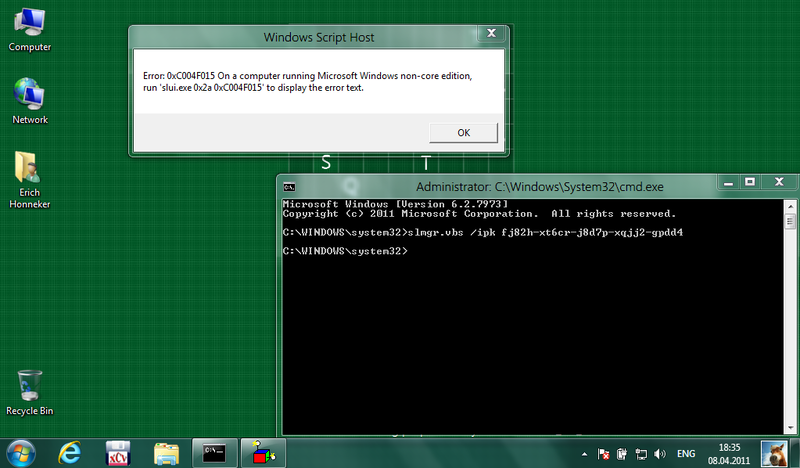Viewport: 800px width, 468px height.
Task: Open the ENG input language selector
Action: coord(686,454)
